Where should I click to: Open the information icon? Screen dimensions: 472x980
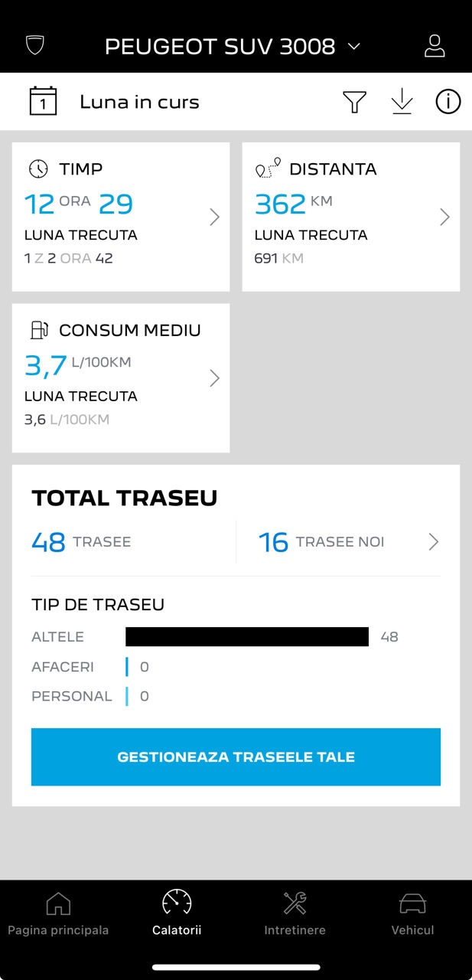[448, 102]
